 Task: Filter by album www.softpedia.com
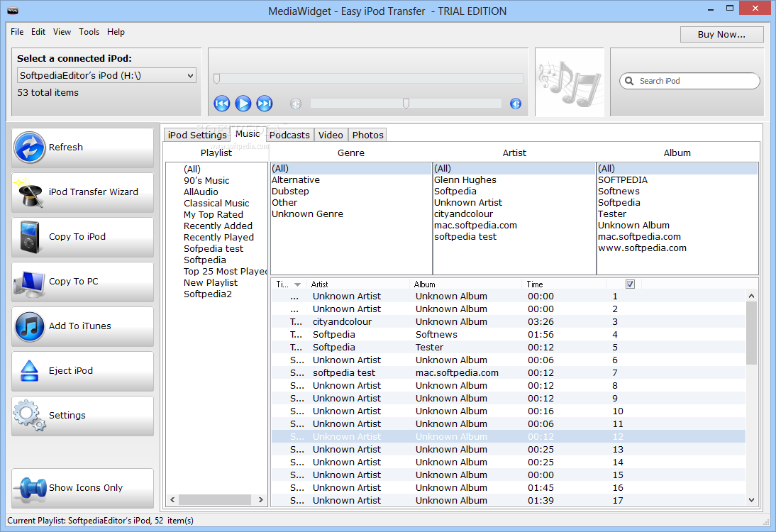coord(642,248)
